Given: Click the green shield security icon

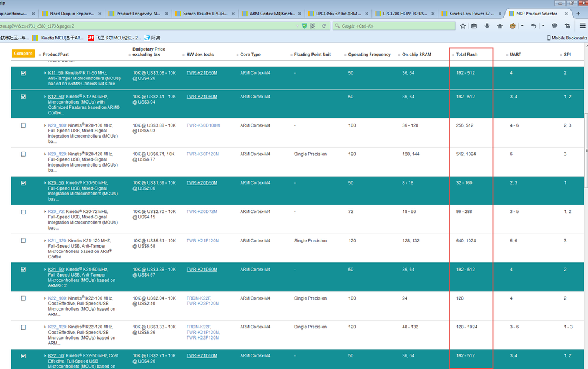Looking at the screenshot, I should [304, 26].
